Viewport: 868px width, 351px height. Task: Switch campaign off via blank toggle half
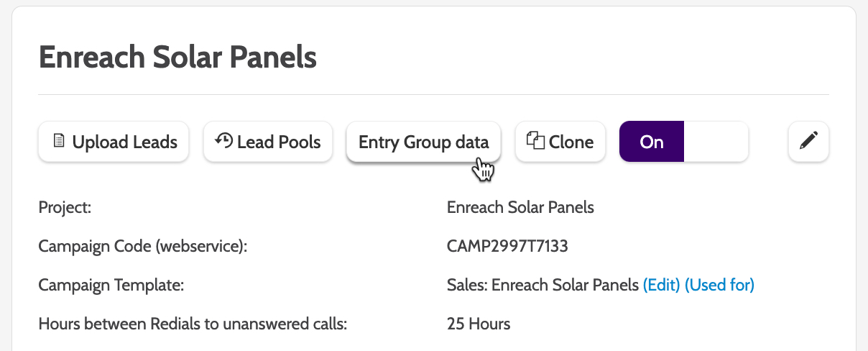point(716,142)
